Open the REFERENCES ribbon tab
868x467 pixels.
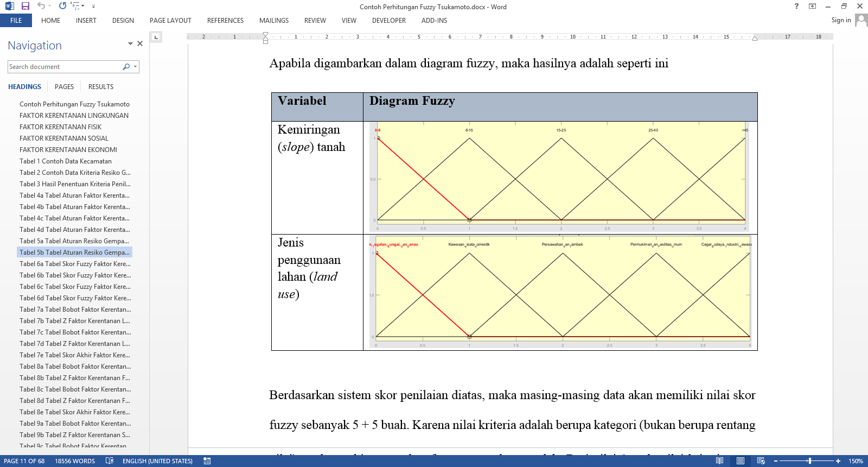225,21
